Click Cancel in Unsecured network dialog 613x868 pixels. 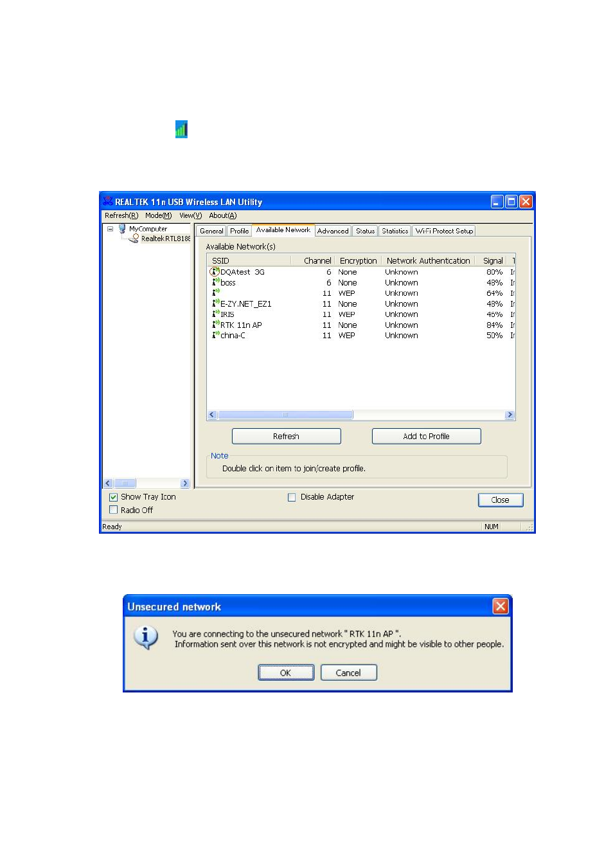(348, 673)
